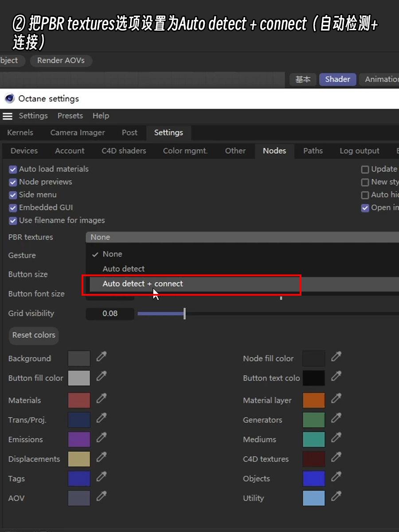Activate the eyedropper for the Tags color

(x=102, y=477)
